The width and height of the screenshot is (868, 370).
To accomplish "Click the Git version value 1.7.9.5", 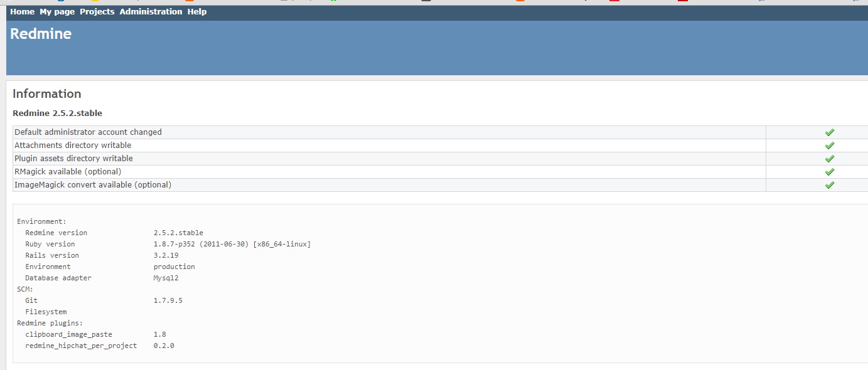I will click(x=168, y=300).
